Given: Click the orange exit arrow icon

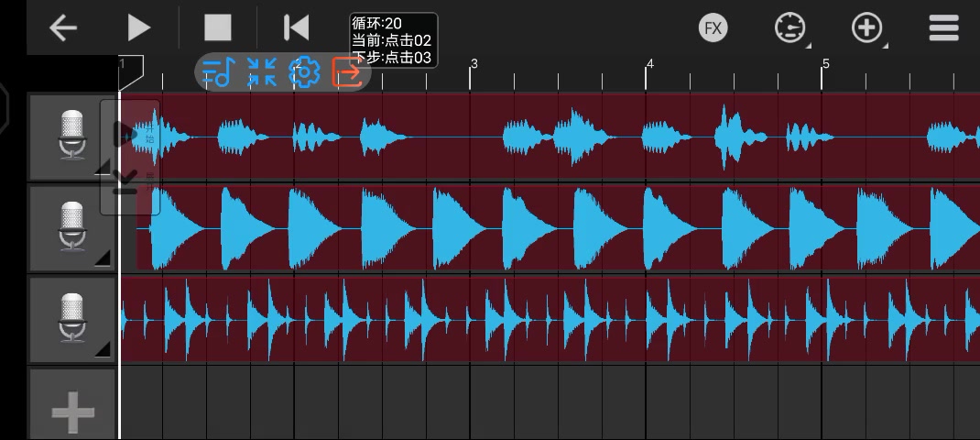Looking at the screenshot, I should tap(347, 72).
